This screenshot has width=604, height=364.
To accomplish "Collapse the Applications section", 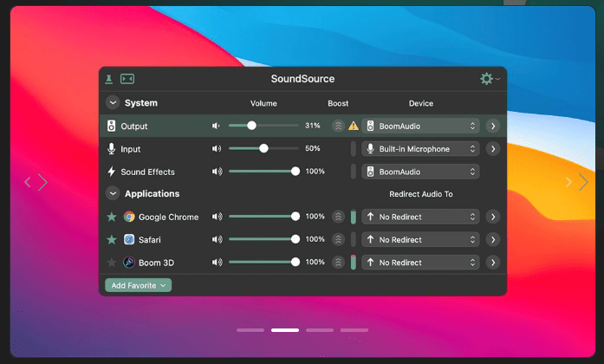I will pyautogui.click(x=113, y=193).
